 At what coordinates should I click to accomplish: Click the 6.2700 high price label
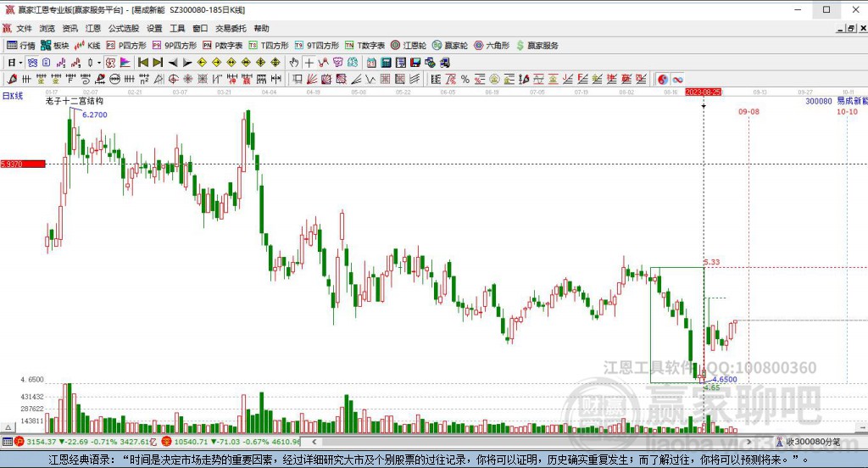(95, 114)
